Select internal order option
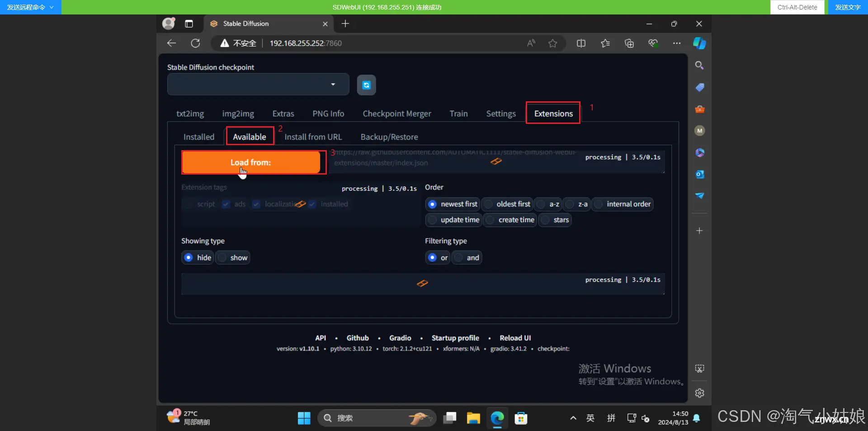This screenshot has height=431, width=868. (x=623, y=204)
